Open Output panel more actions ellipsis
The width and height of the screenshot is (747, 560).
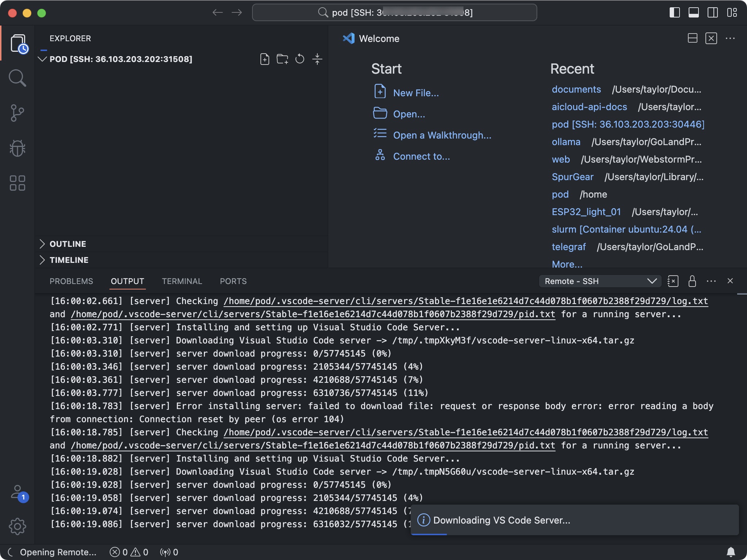click(x=711, y=281)
